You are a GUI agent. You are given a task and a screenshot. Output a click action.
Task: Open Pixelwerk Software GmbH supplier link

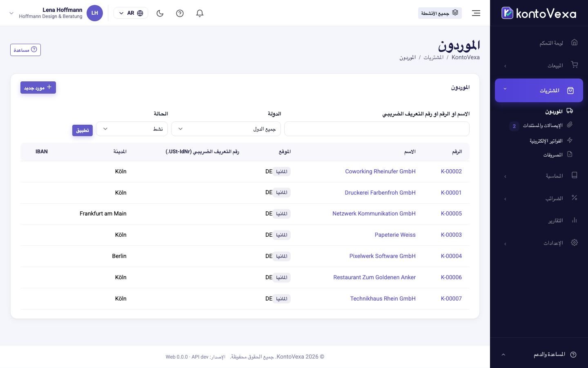coord(382,256)
